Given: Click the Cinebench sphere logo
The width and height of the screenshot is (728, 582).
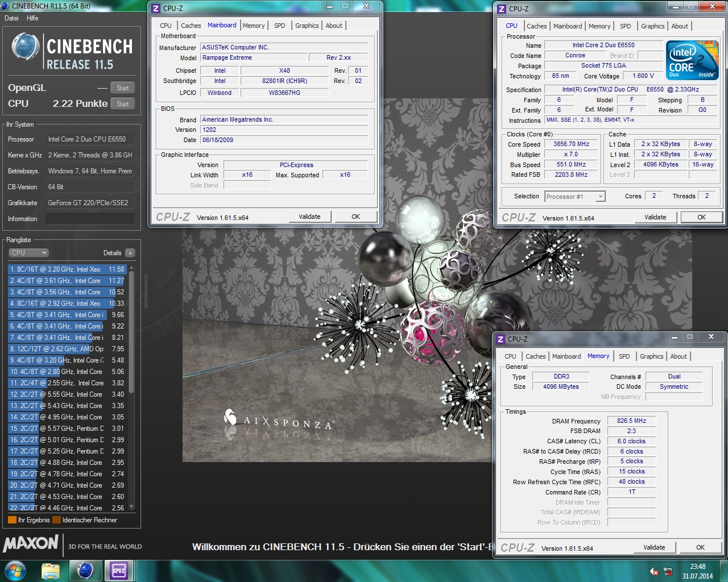Looking at the screenshot, I should pyautogui.click(x=26, y=47).
